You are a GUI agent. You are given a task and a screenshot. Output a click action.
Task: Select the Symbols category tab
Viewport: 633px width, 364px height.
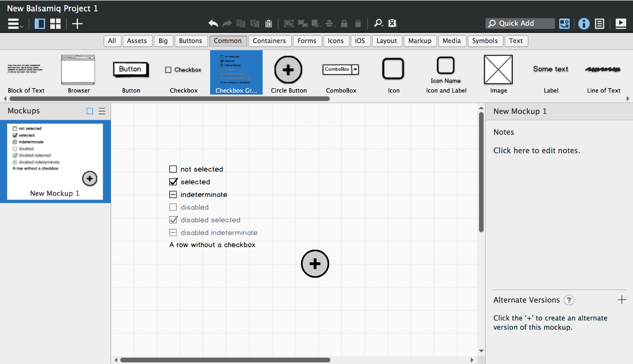coord(485,41)
